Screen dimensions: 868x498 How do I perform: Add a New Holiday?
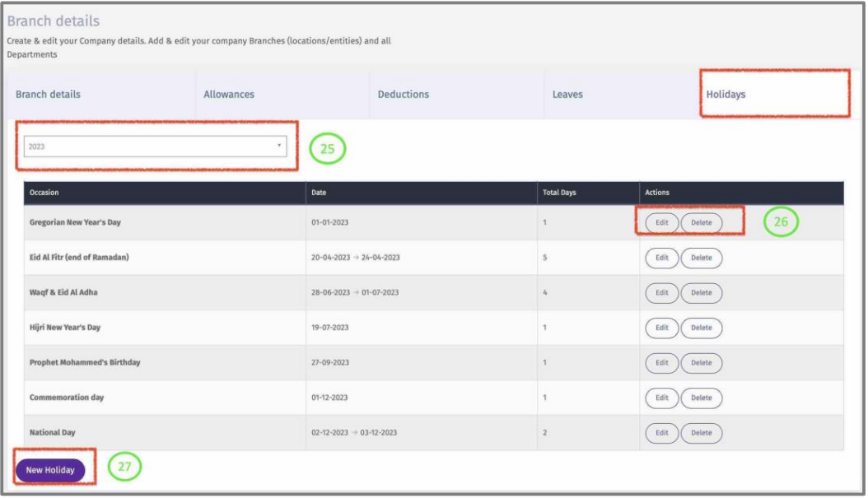coord(50,470)
